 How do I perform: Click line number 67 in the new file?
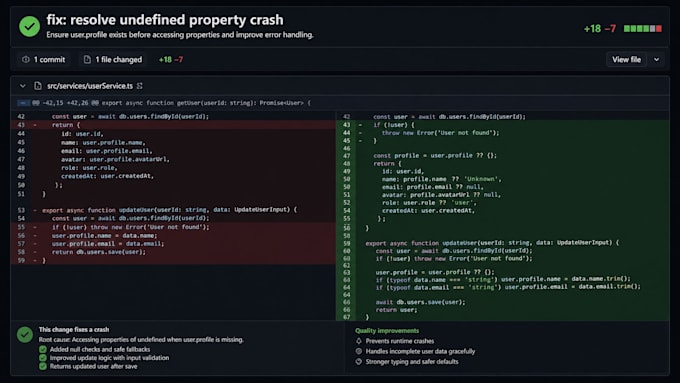pos(347,317)
